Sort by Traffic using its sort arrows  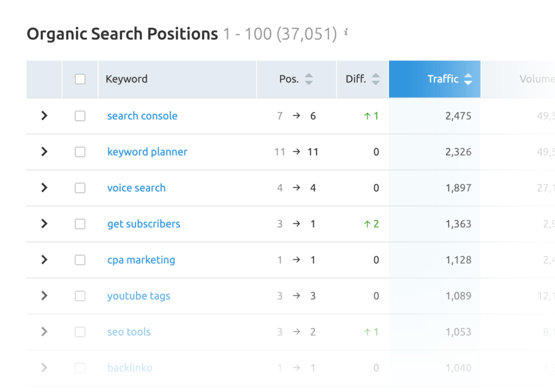467,79
